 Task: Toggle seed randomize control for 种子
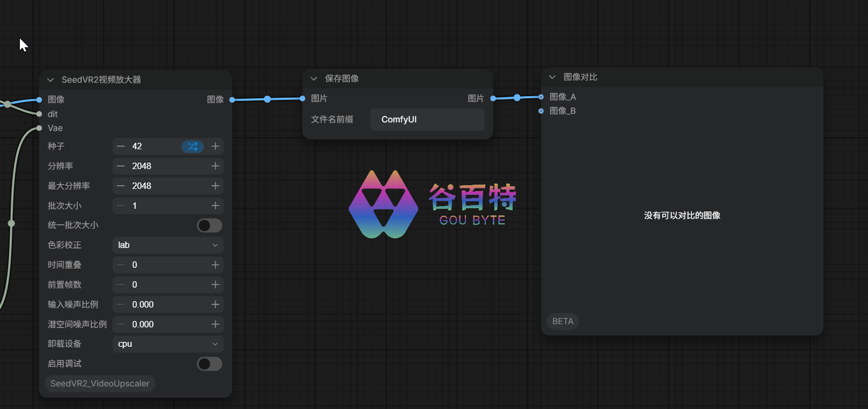click(193, 146)
